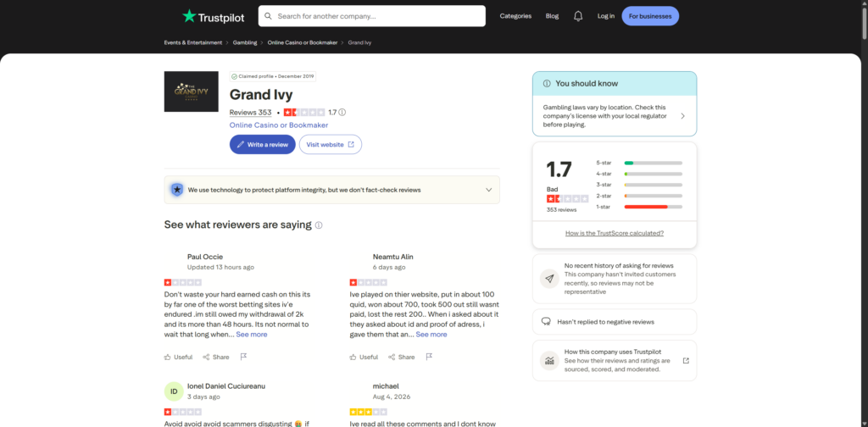This screenshot has width=868, height=427.
Task: Click the Aug 4, 2026 review date
Action: coord(392,396)
